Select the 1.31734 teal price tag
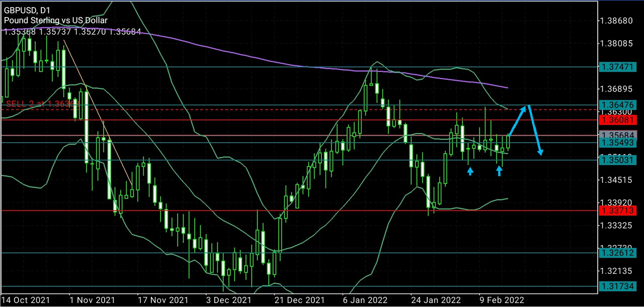The width and height of the screenshot is (644, 307). [617, 286]
